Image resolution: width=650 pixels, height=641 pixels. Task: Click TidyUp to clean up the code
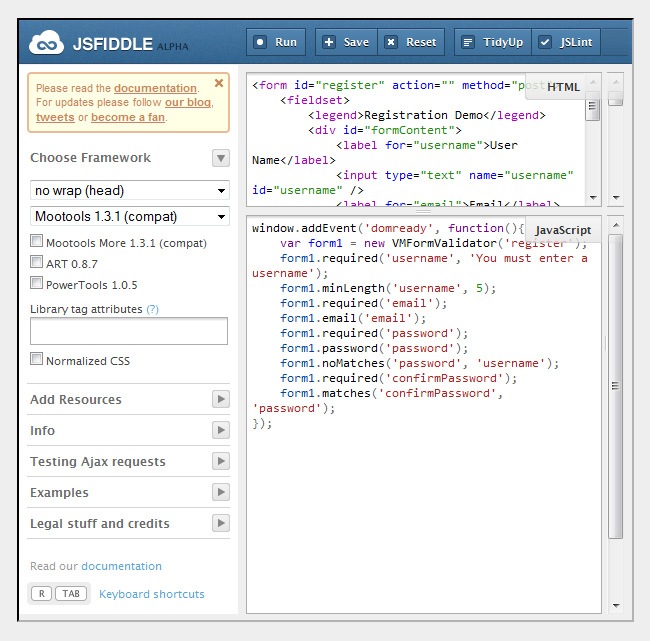tap(491, 42)
